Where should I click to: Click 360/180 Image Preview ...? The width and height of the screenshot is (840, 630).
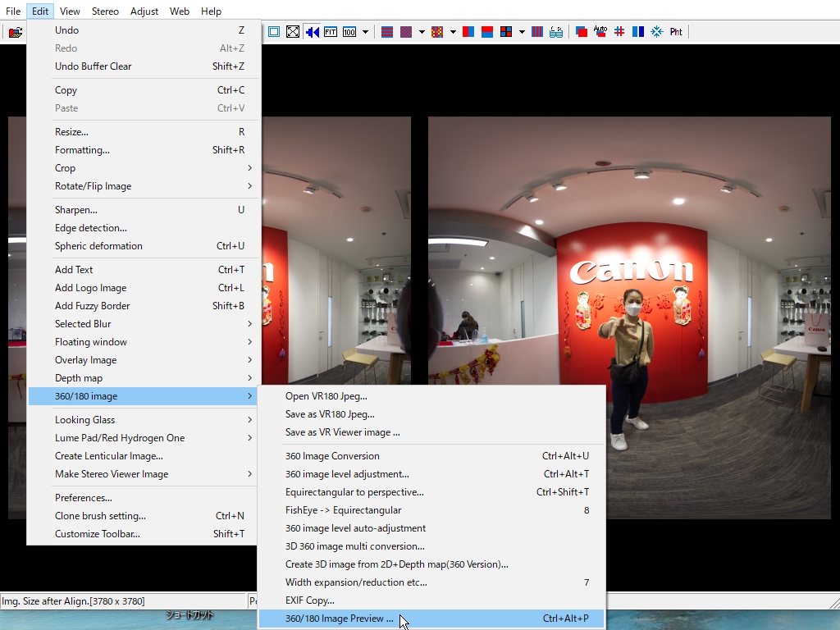pyautogui.click(x=431, y=619)
